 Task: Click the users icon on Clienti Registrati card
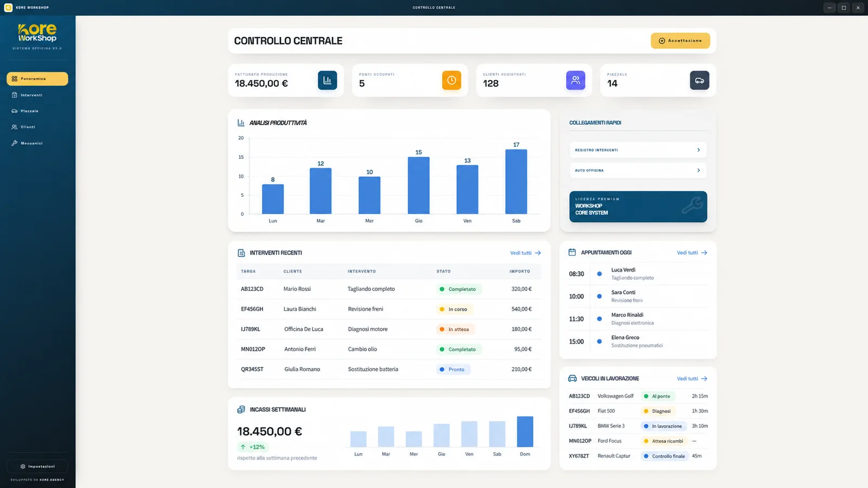(576, 80)
